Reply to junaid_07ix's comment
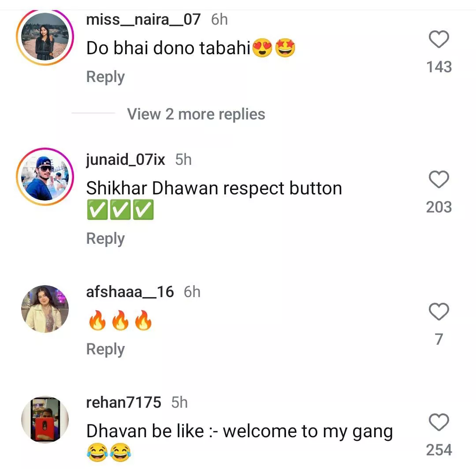The image size is (476, 469). [x=105, y=238]
